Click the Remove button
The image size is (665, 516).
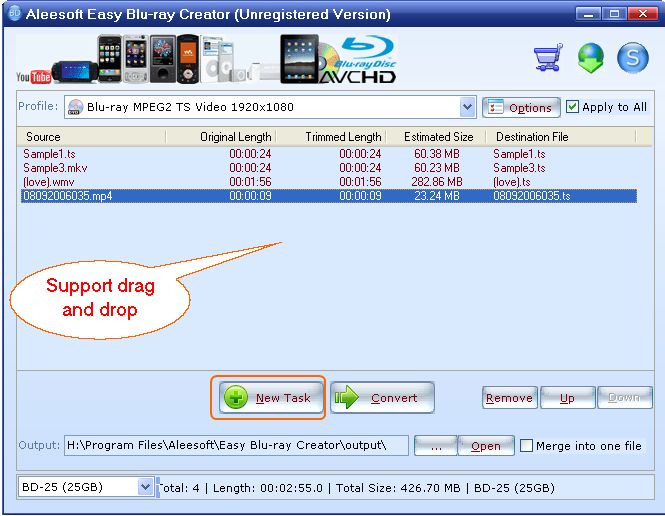tap(509, 398)
